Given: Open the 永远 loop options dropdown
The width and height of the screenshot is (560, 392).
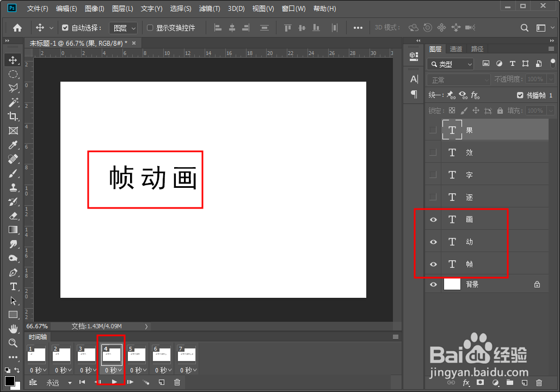Looking at the screenshot, I should (59, 383).
